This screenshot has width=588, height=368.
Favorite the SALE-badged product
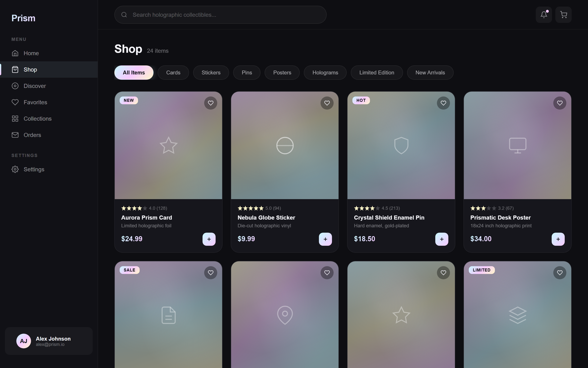211,273
